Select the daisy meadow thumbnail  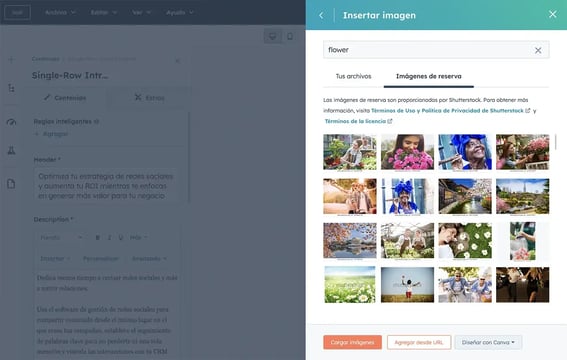point(350,285)
